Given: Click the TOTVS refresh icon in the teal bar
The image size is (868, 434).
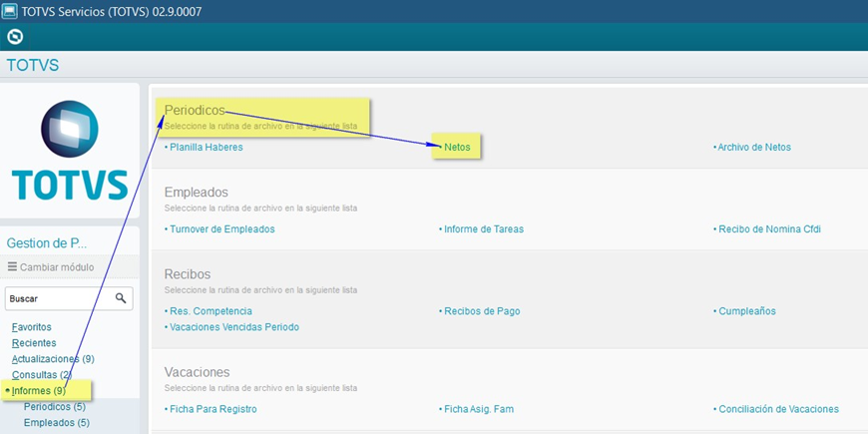Looking at the screenshot, I should tap(15, 37).
